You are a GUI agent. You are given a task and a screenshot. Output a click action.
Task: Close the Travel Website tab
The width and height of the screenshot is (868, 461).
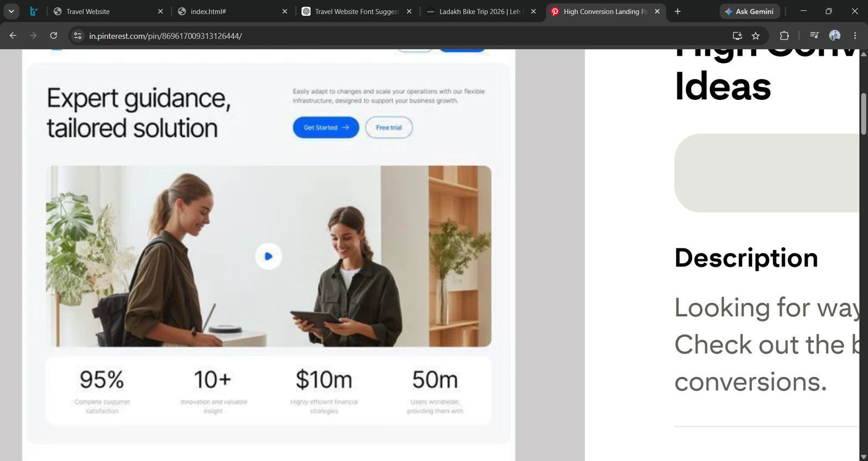160,11
